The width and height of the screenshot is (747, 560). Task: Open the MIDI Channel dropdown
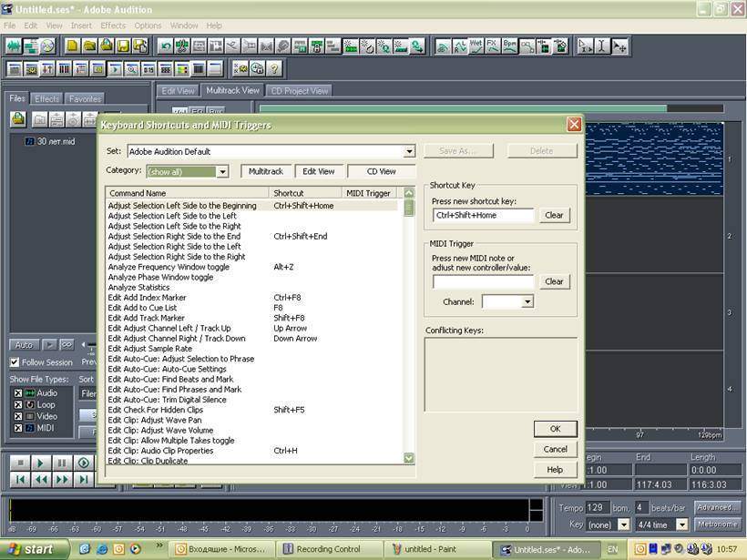pos(527,301)
